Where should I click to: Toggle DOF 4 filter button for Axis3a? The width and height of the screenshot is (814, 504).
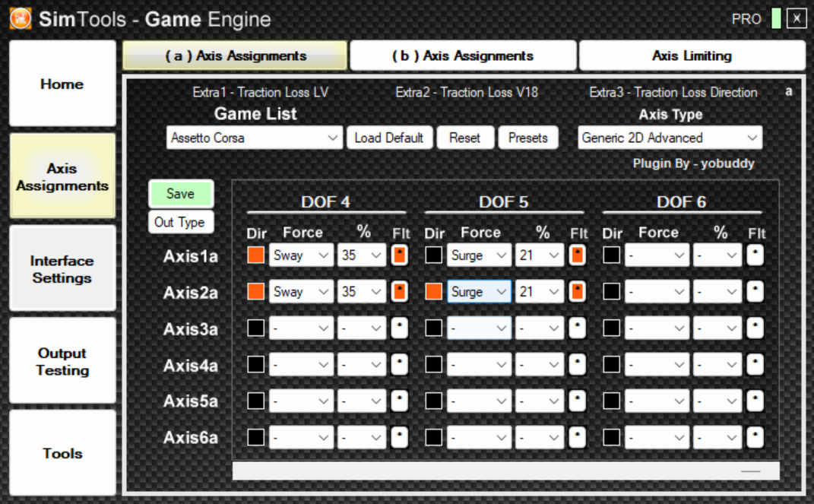pyautogui.click(x=399, y=328)
